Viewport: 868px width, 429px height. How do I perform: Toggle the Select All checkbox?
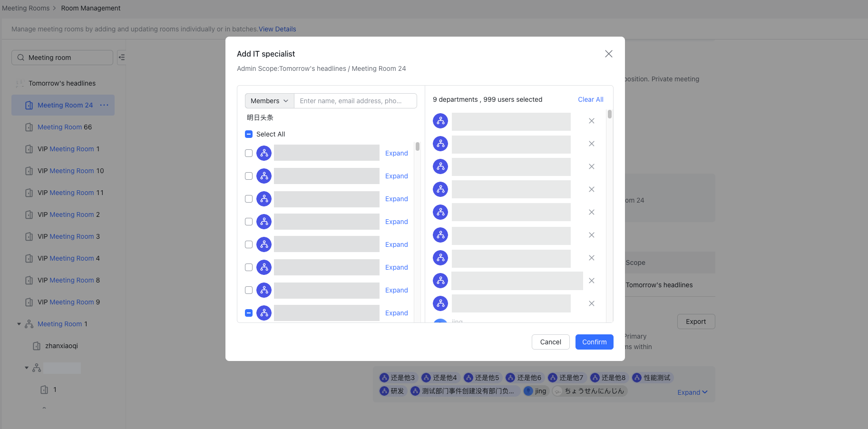point(249,134)
